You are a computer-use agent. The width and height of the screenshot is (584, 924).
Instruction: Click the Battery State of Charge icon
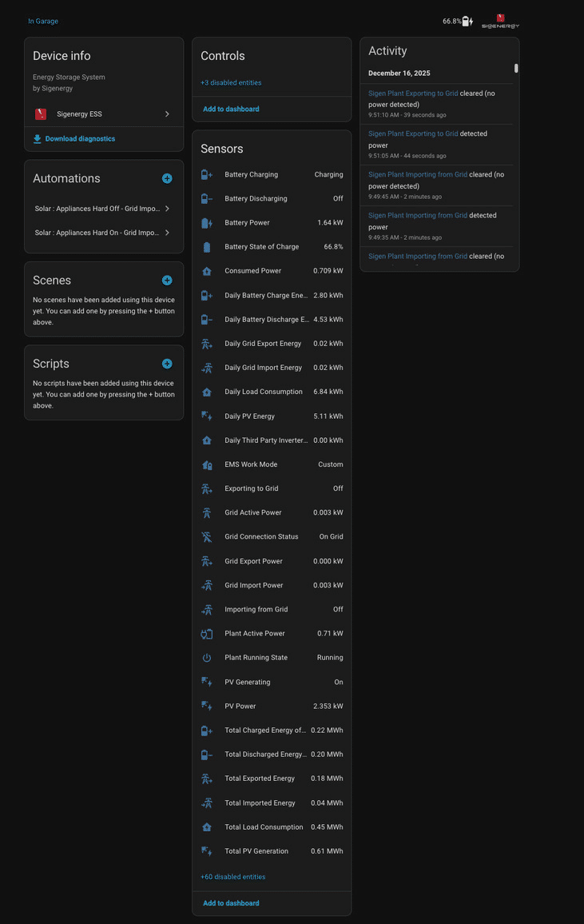(x=207, y=247)
